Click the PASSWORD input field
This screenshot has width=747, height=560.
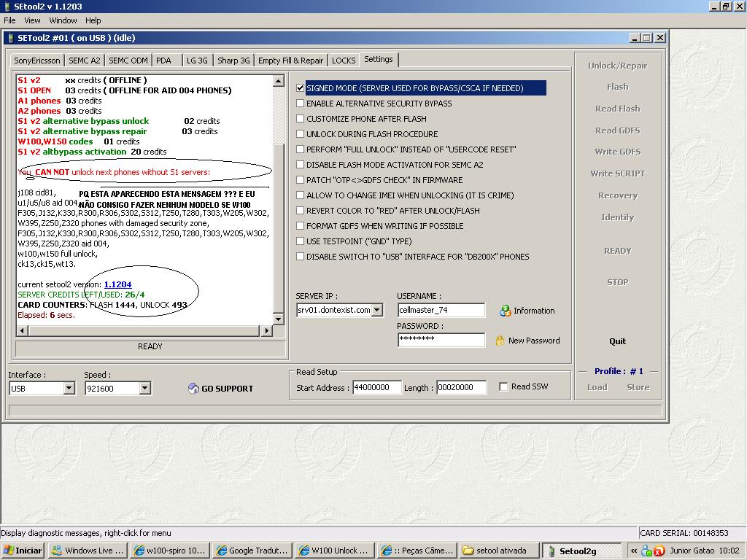coord(441,340)
